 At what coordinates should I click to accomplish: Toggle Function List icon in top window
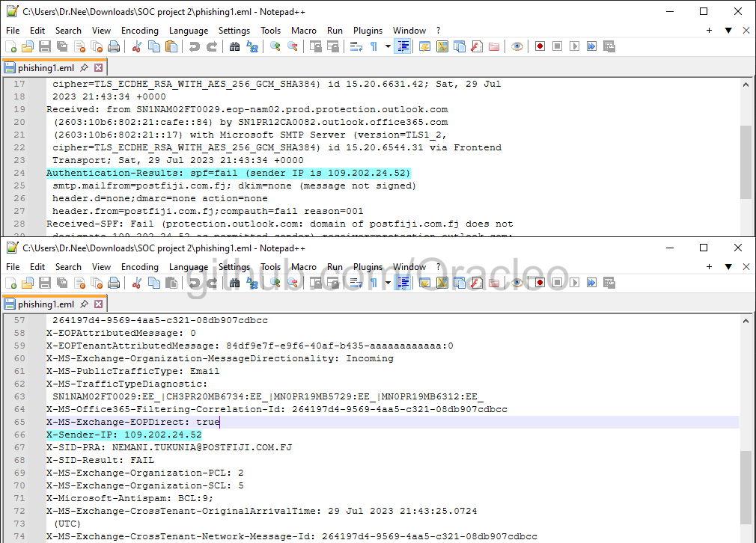pos(477,46)
